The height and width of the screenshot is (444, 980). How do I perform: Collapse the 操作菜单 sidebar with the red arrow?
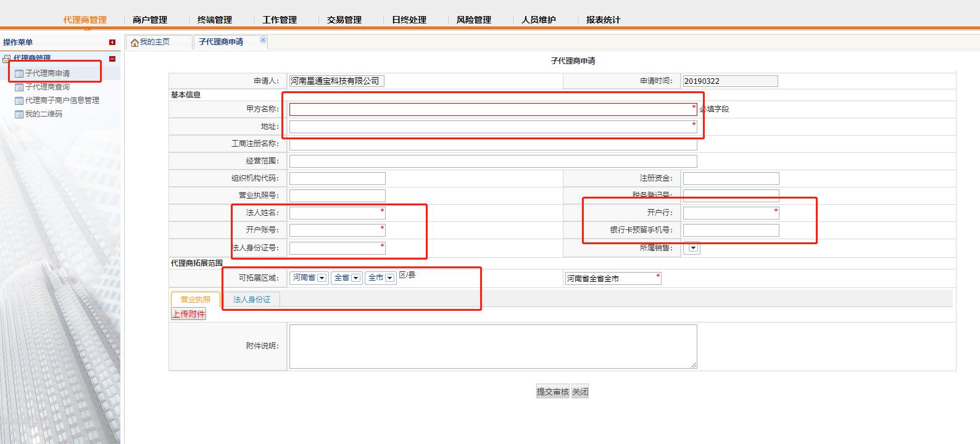(x=112, y=43)
